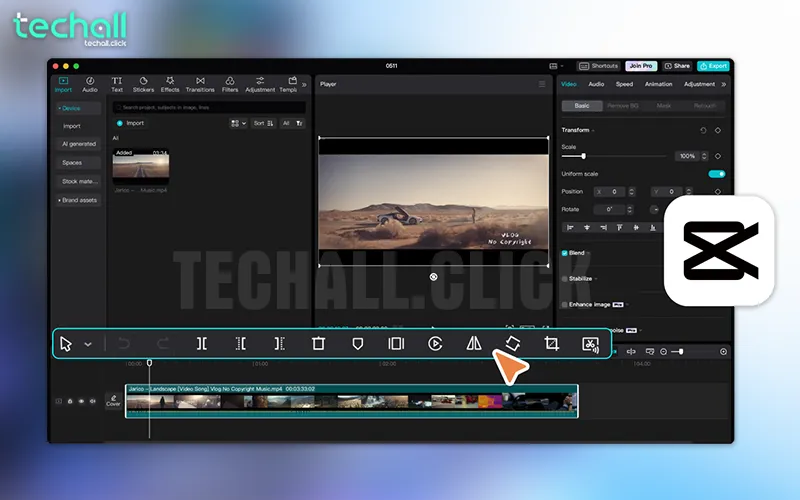Expand the Device section in sidebar
800x500 pixels.
point(78,108)
